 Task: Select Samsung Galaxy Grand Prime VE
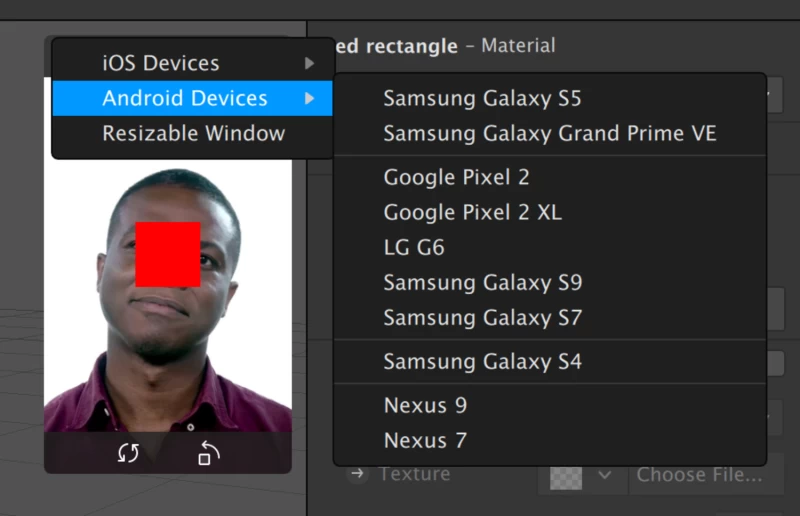coord(549,133)
